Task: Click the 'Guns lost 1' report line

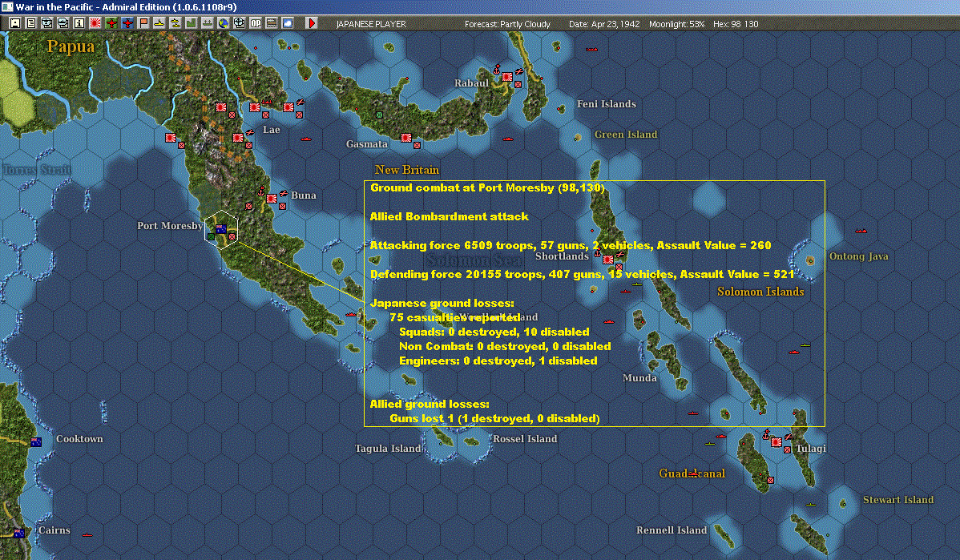Action: click(494, 419)
